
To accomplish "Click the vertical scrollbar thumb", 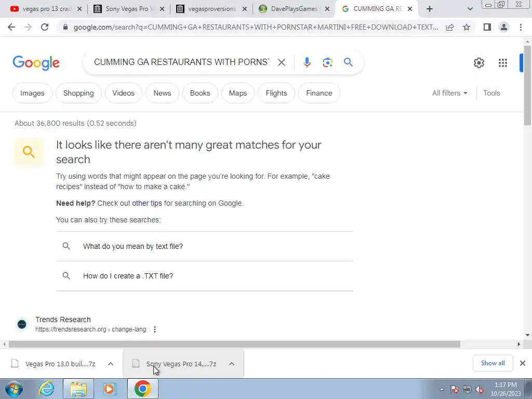I will (527, 85).
